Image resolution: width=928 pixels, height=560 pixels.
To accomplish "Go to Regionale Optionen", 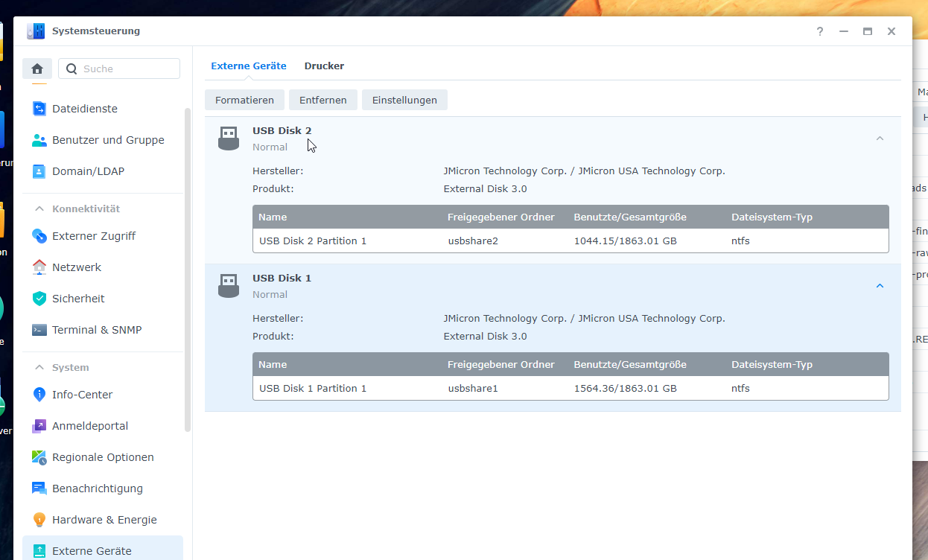I will 103,457.
